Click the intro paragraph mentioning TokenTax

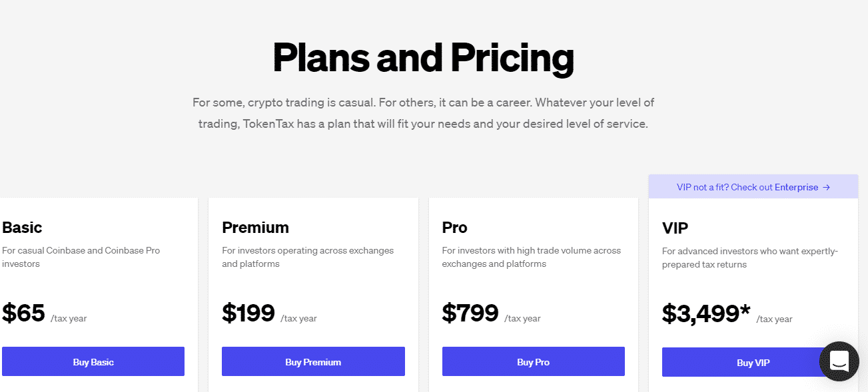coord(424,113)
